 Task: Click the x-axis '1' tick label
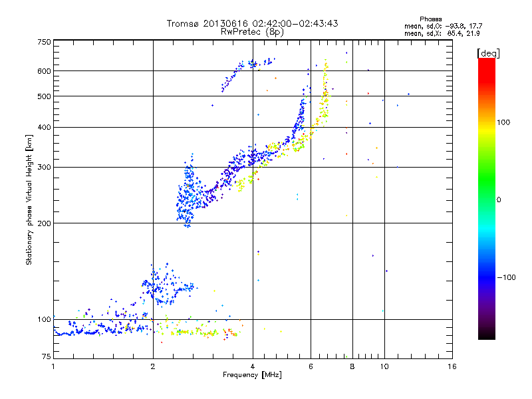pyautogui.click(x=53, y=366)
